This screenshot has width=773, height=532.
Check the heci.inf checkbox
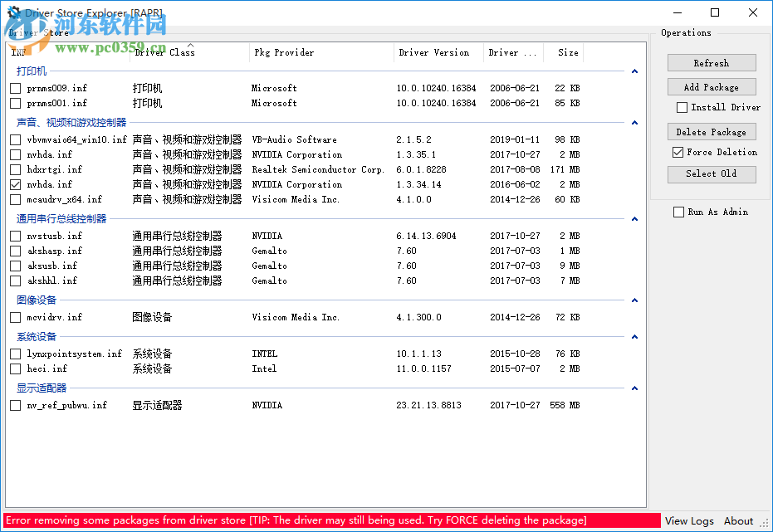coord(15,368)
